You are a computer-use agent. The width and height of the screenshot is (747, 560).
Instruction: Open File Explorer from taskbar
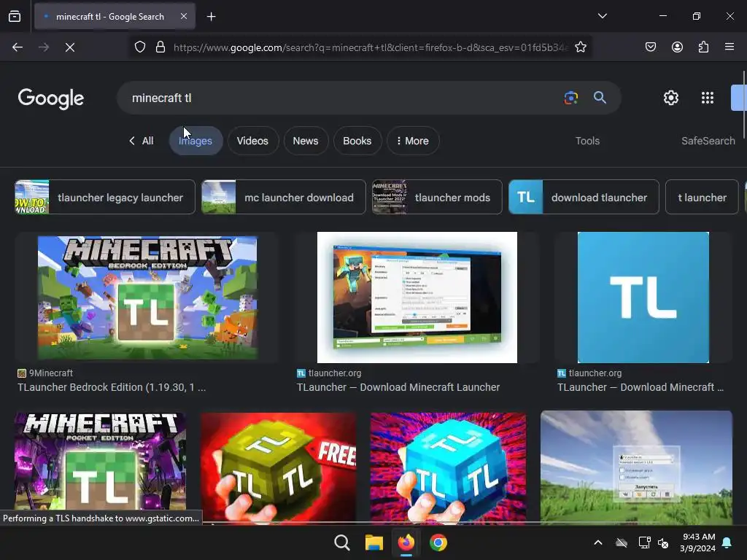click(x=374, y=542)
